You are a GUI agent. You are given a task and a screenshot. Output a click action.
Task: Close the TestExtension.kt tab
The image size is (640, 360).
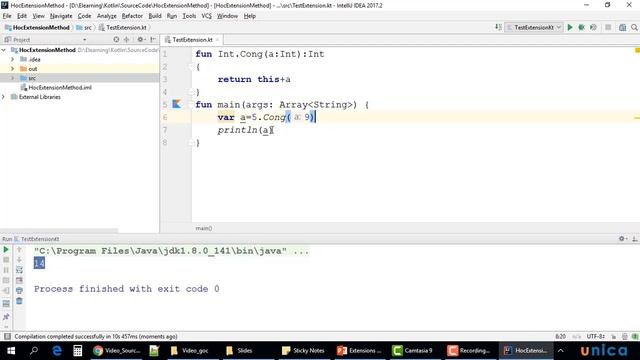[x=218, y=40]
